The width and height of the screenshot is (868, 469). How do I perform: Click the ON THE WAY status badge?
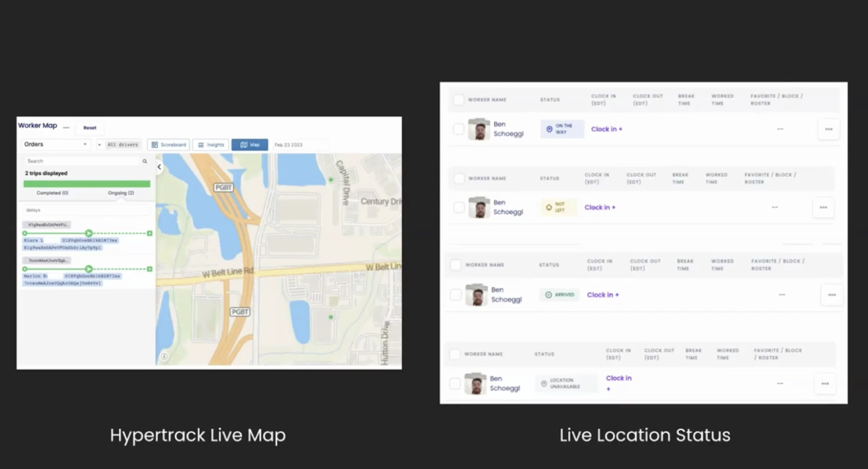click(x=562, y=129)
